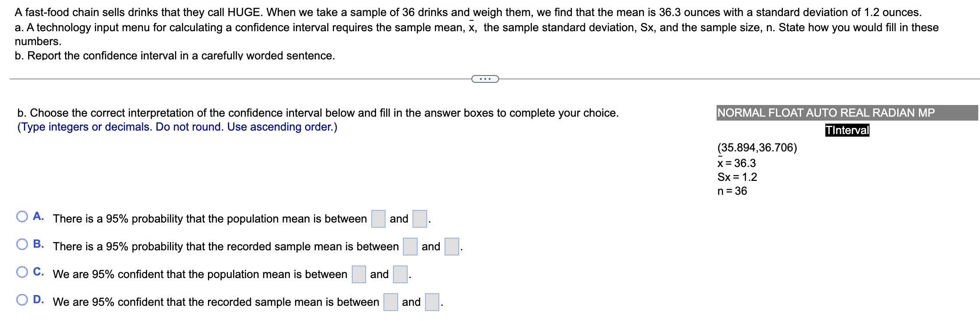Click first answer box in option A
This screenshot has height=321, width=980.
point(378,219)
